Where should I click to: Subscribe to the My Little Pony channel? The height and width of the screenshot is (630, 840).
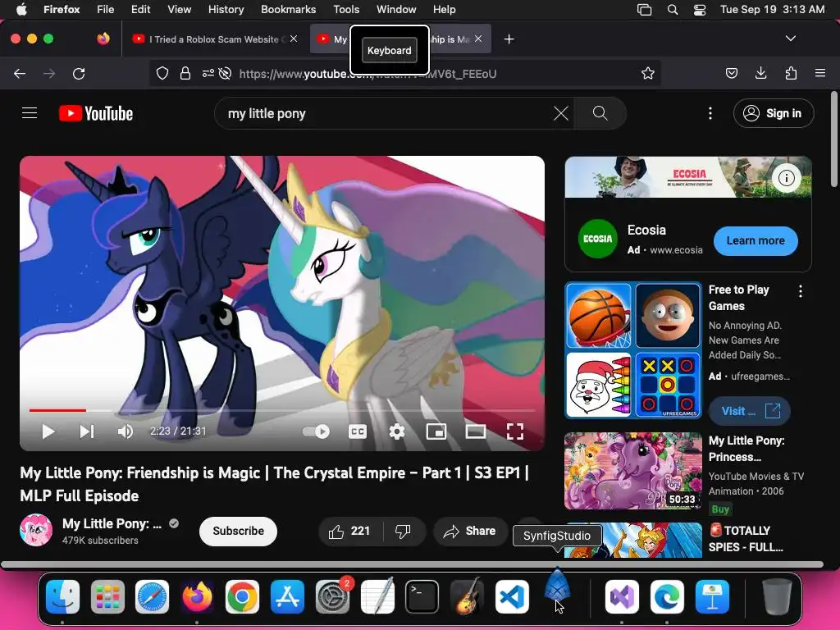tap(239, 531)
